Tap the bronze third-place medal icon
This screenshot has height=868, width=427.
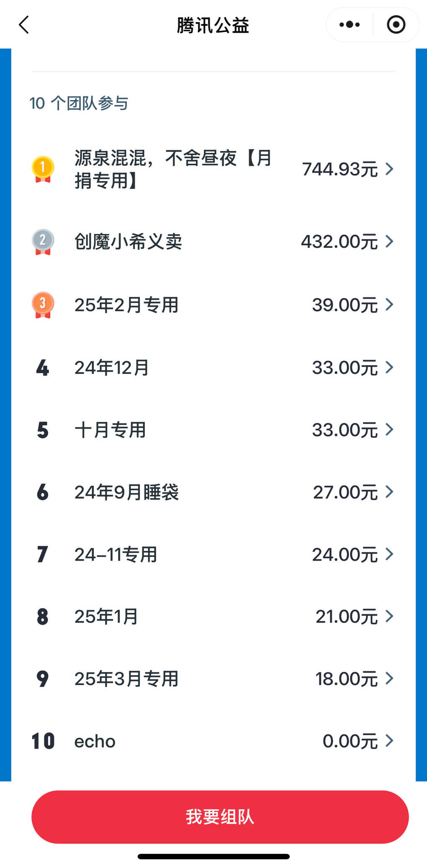[43, 305]
